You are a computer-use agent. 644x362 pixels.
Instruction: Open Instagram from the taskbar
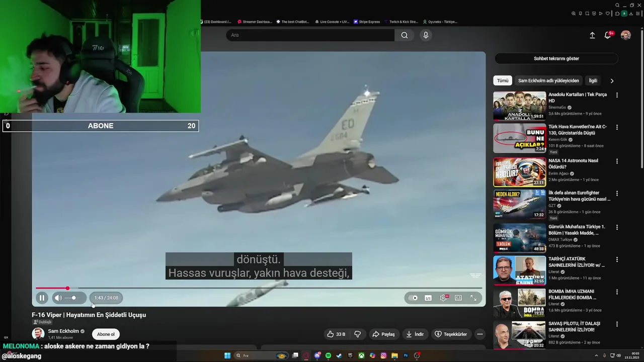(x=383, y=355)
